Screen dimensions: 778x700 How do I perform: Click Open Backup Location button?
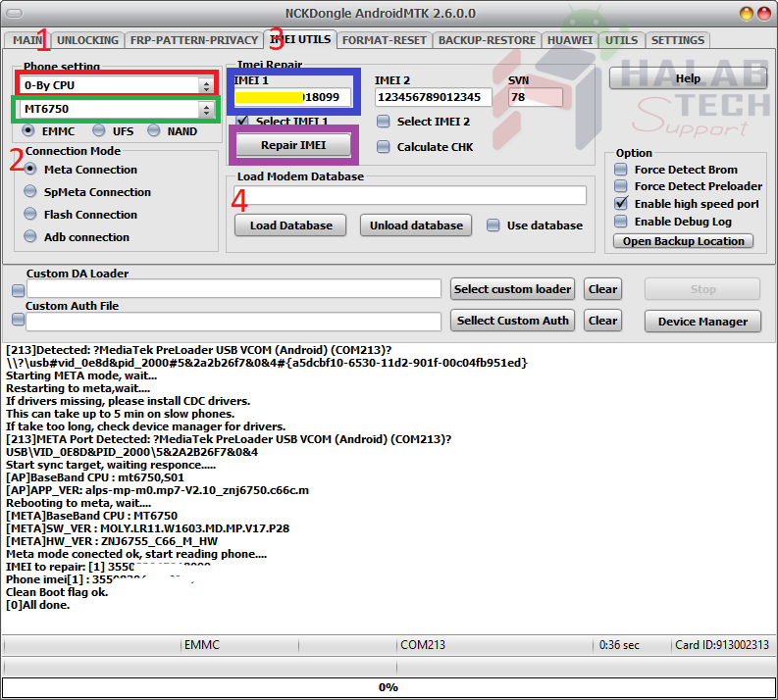click(683, 241)
